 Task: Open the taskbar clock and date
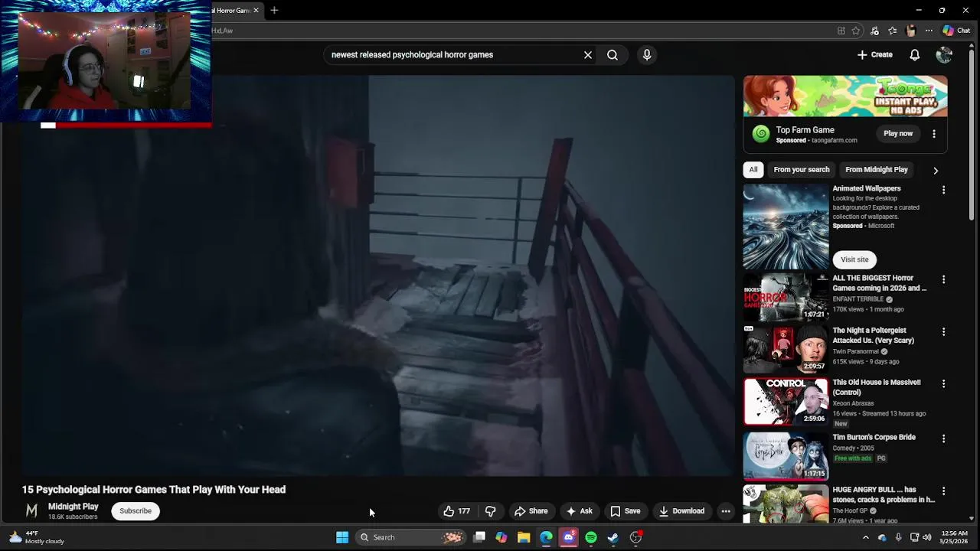954,537
